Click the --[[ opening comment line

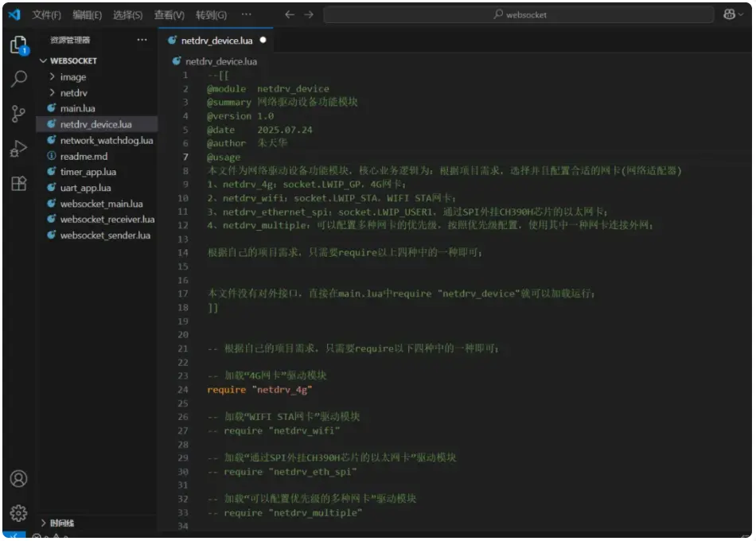(x=218, y=76)
